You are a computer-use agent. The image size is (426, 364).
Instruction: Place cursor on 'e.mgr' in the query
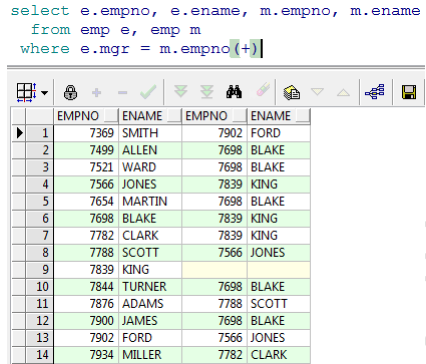[x=105, y=49]
